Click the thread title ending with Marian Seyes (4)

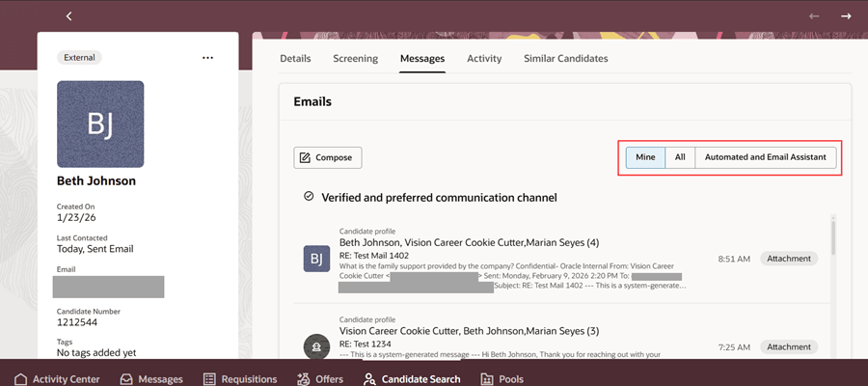470,242
